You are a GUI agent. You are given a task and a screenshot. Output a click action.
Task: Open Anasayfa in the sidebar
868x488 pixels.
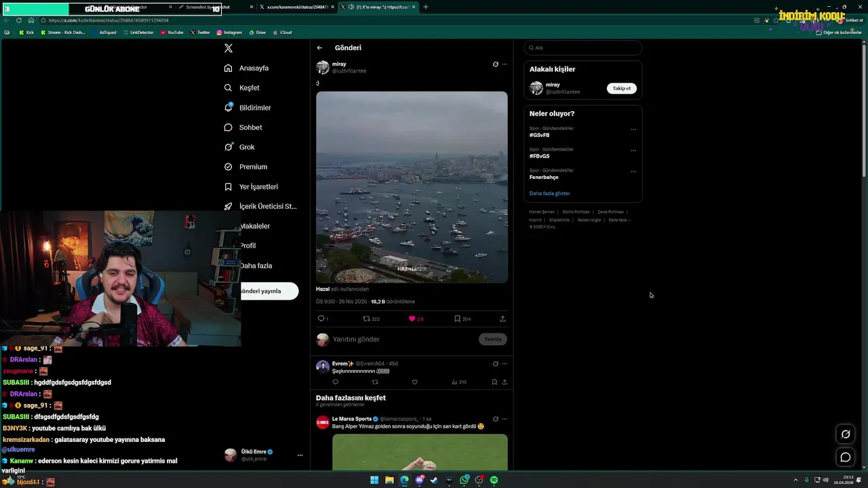246,68
